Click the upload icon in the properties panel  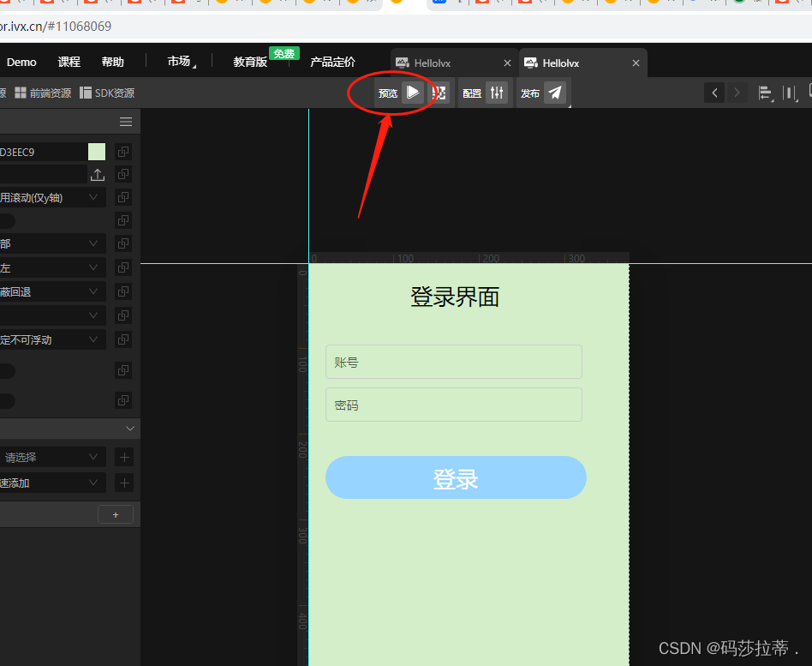coord(97,174)
